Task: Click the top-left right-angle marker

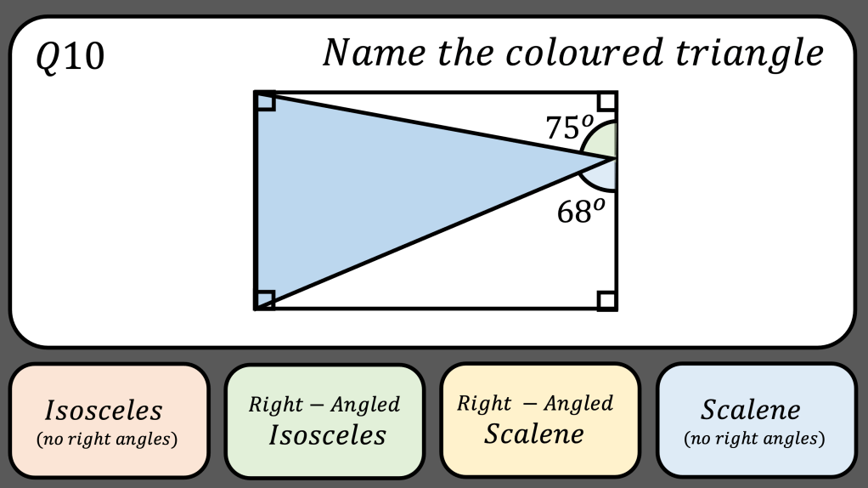Action: pos(265,101)
